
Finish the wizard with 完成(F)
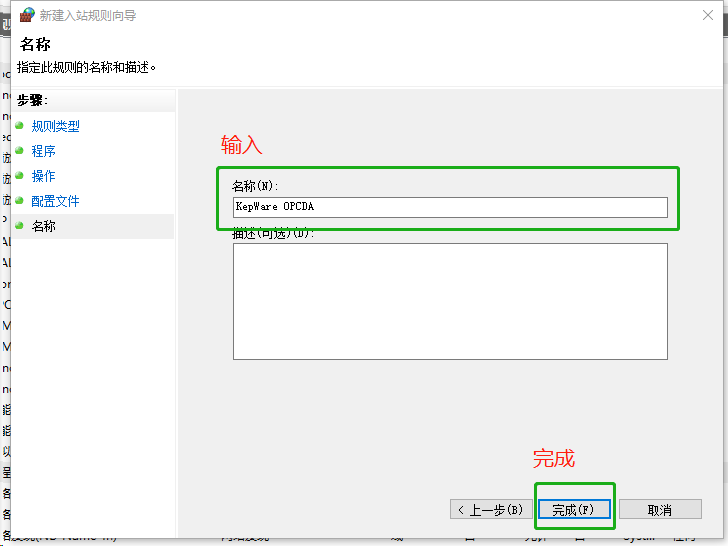(x=574, y=509)
